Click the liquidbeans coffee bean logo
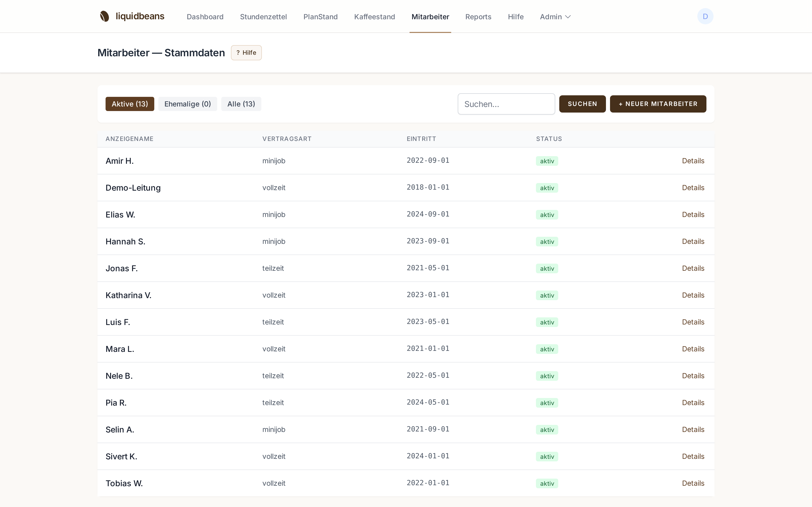Screen dimensions: 812x507 [104, 16]
